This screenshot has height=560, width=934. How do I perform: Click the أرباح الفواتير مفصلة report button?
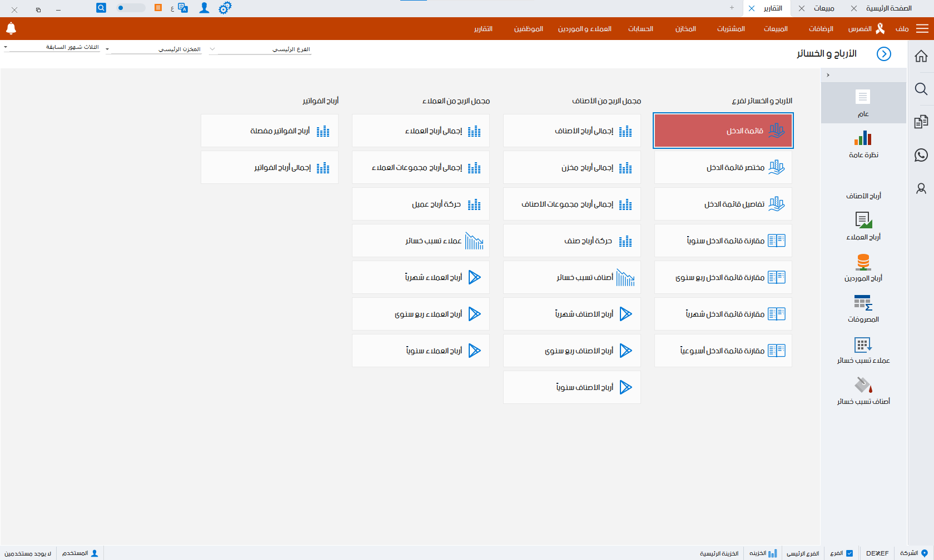pos(269,131)
